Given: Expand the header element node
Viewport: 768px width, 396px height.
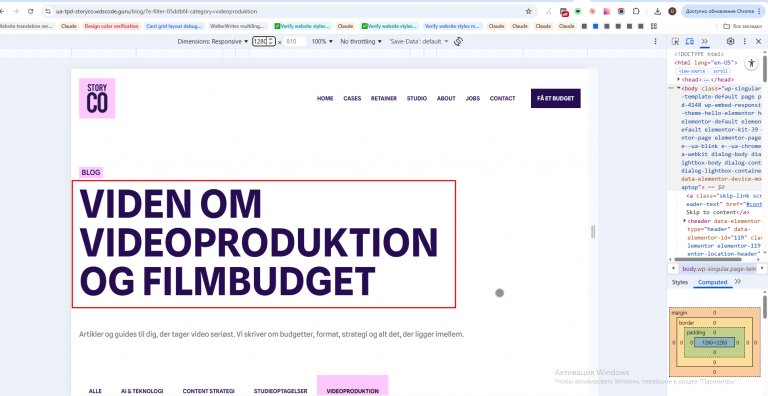Looking at the screenshot, I should (x=685, y=221).
